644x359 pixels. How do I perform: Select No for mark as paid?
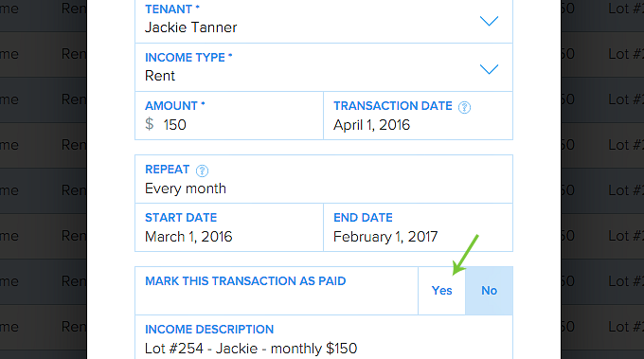click(x=490, y=291)
